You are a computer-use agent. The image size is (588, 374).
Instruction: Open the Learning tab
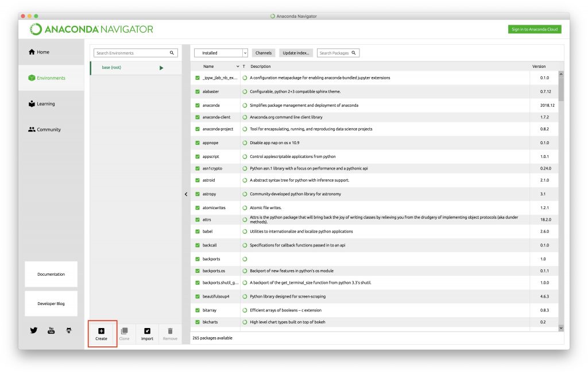click(x=51, y=104)
